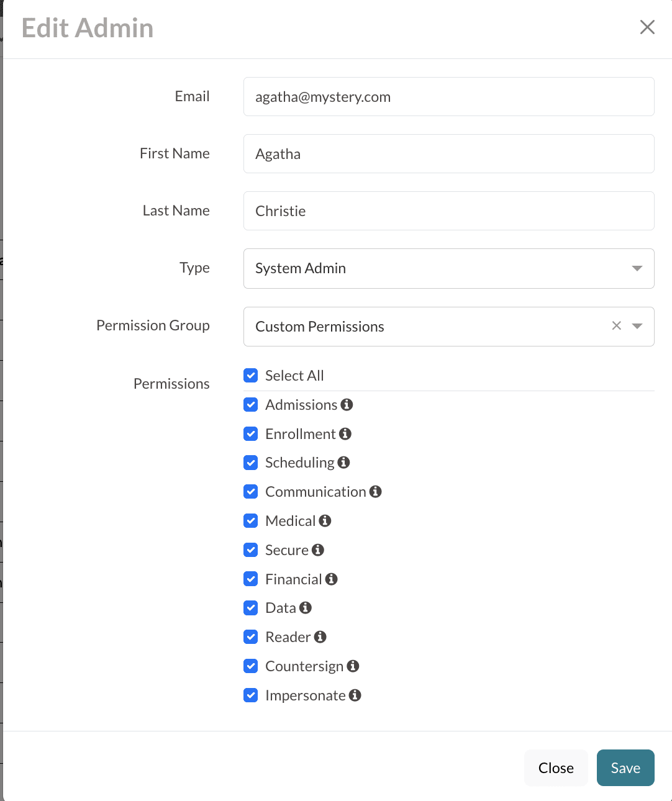Show info about Scheduling permission
Image resolution: width=672 pixels, height=801 pixels.
(x=343, y=463)
